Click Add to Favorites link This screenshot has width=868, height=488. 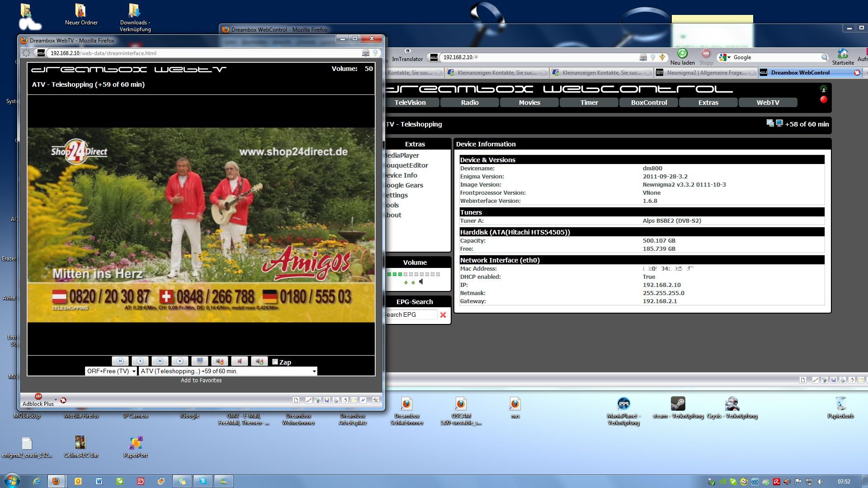pyautogui.click(x=201, y=380)
